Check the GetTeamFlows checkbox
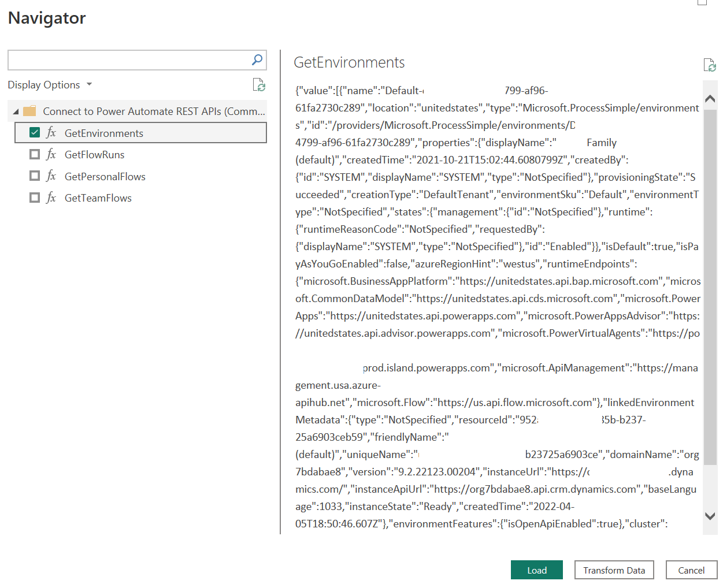 pos(35,198)
